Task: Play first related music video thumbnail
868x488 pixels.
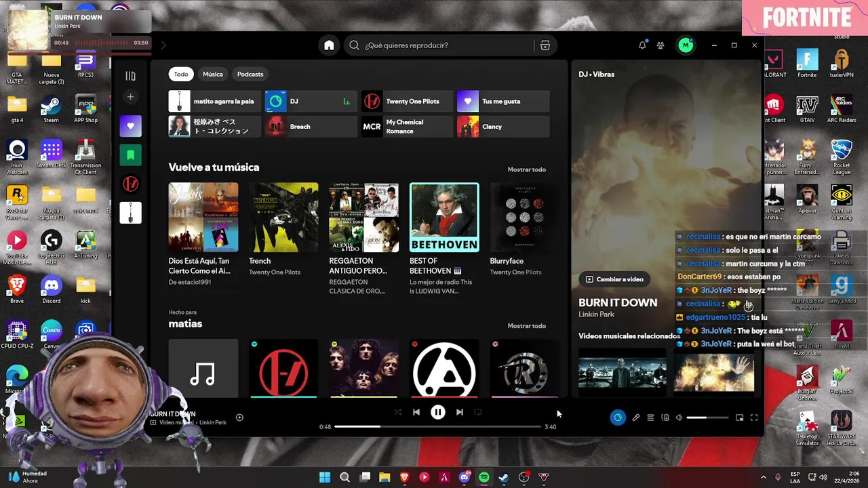Action: [x=623, y=372]
